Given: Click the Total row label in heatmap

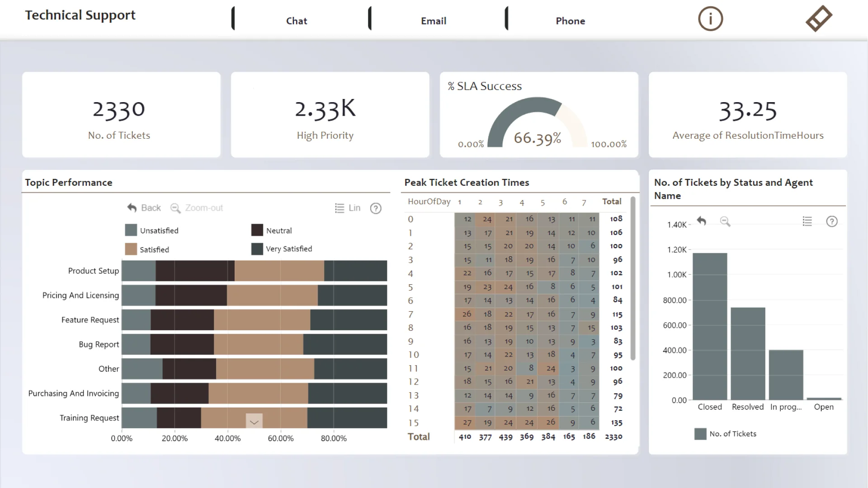Looking at the screenshot, I should pyautogui.click(x=419, y=436).
